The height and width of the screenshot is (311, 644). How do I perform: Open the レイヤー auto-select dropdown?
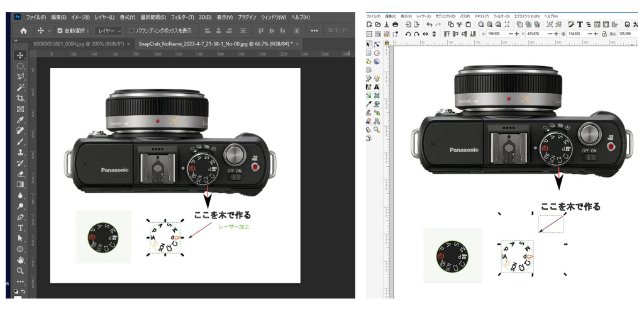pyautogui.click(x=109, y=30)
